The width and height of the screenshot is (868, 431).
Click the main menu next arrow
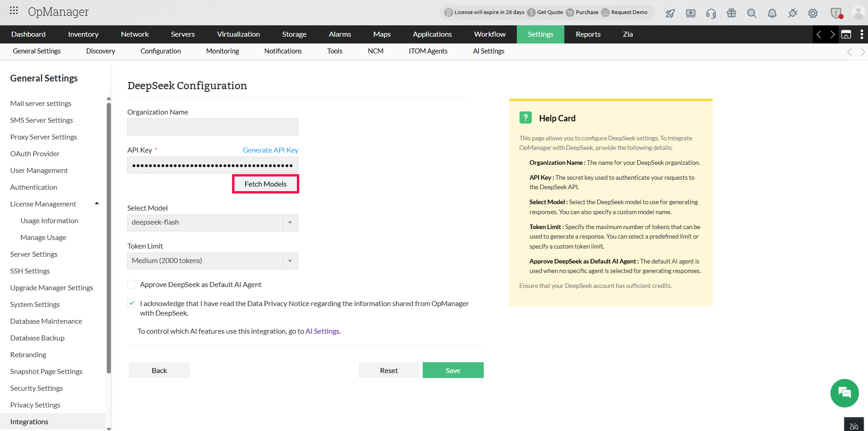pyautogui.click(x=832, y=34)
